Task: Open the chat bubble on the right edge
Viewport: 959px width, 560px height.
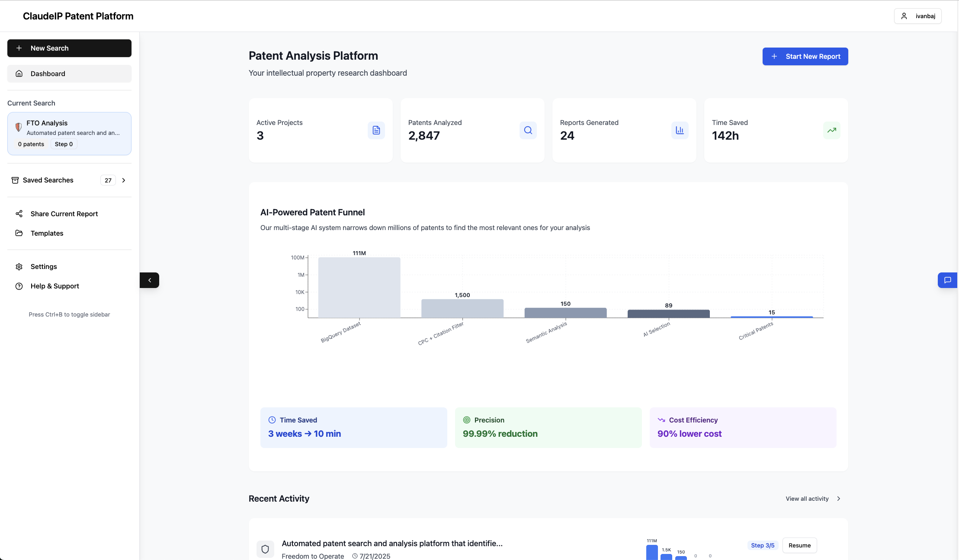Action: click(x=947, y=280)
